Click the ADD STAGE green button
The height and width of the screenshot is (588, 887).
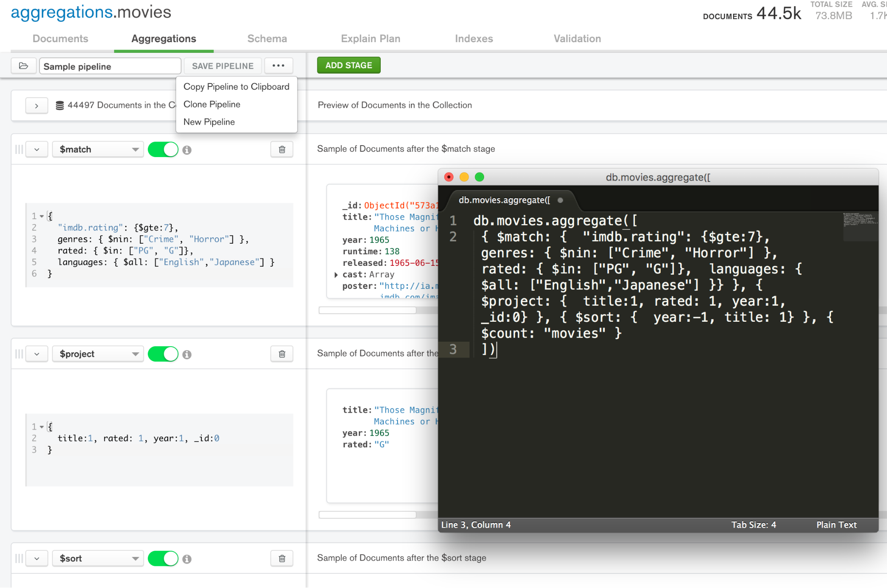(x=348, y=65)
